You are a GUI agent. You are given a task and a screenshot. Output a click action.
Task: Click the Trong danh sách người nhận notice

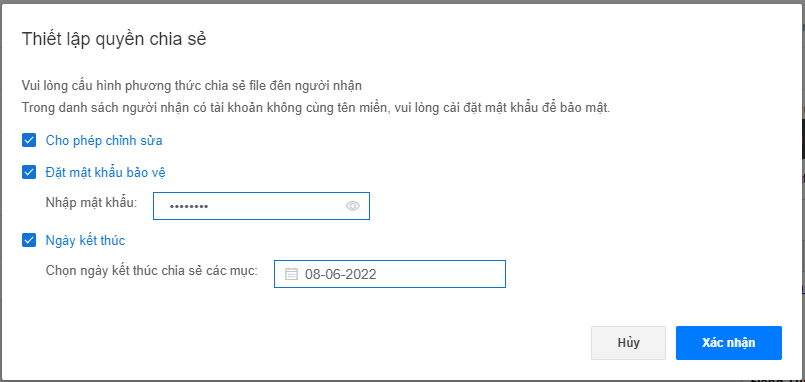tap(316, 108)
